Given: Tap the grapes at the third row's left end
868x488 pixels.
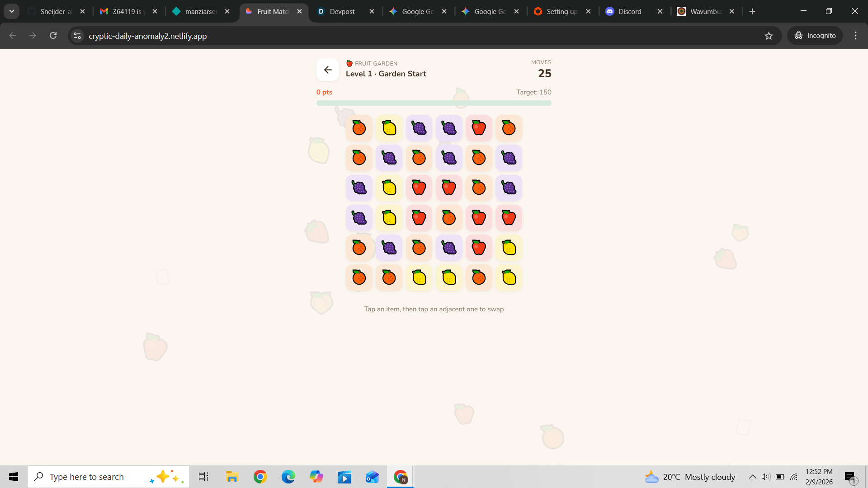Looking at the screenshot, I should (x=359, y=188).
